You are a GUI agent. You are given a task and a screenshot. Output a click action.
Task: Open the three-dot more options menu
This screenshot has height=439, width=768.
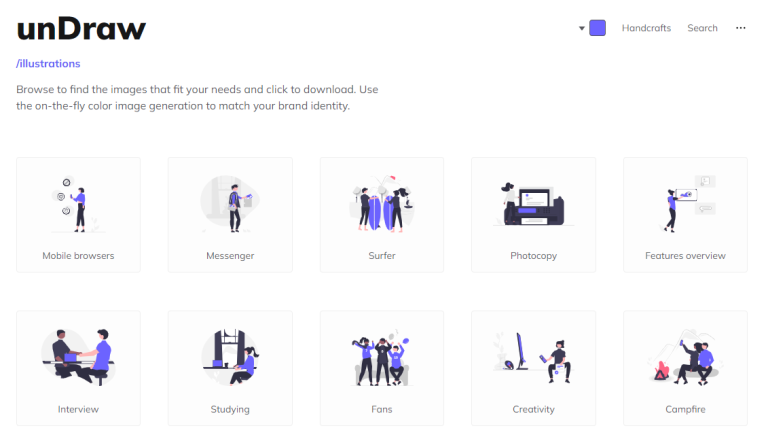click(x=741, y=28)
